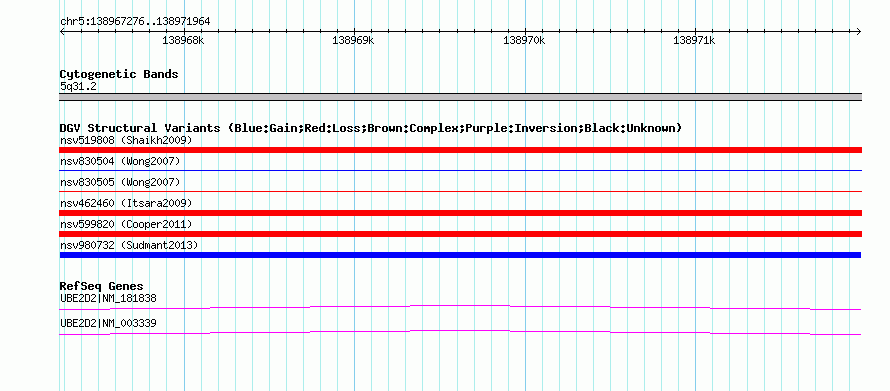This screenshot has width=890, height=391.
Task: Click the red bar for nsv462460
Action: [x=460, y=213]
